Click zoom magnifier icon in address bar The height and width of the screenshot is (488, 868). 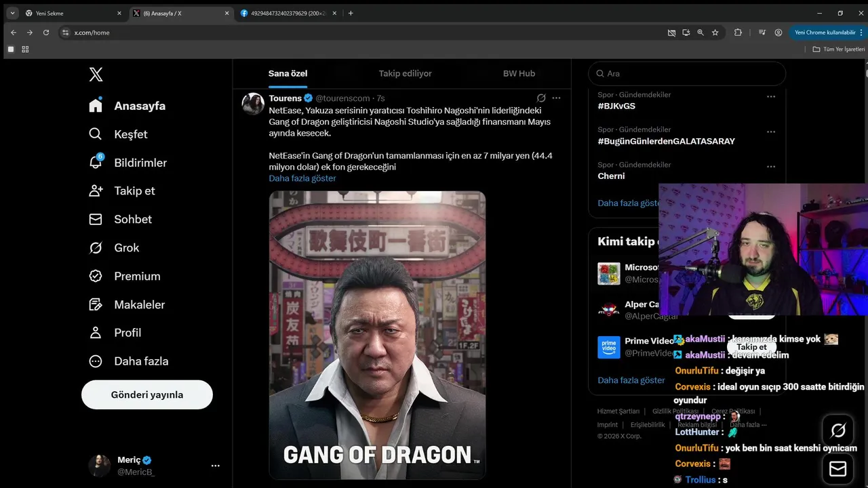point(701,32)
